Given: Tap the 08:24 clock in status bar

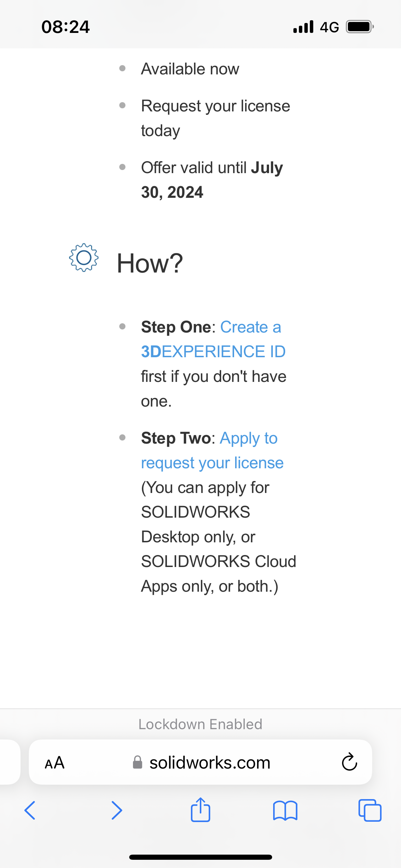Looking at the screenshot, I should click(x=65, y=27).
